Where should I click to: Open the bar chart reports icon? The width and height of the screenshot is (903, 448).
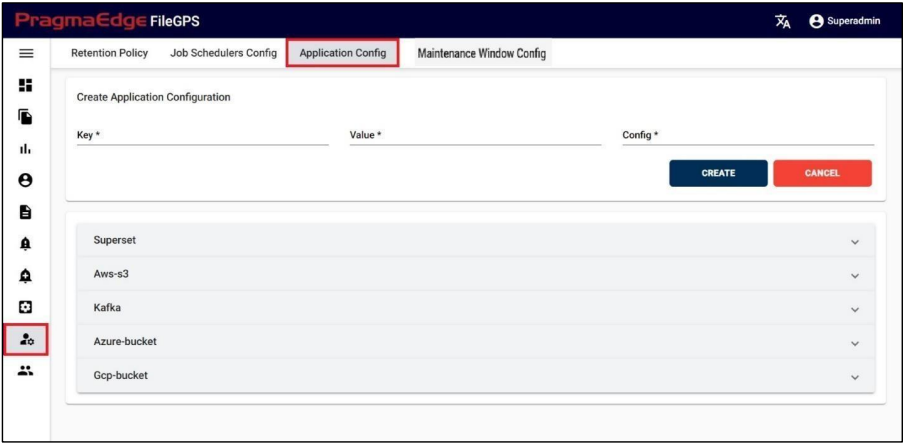click(x=25, y=149)
